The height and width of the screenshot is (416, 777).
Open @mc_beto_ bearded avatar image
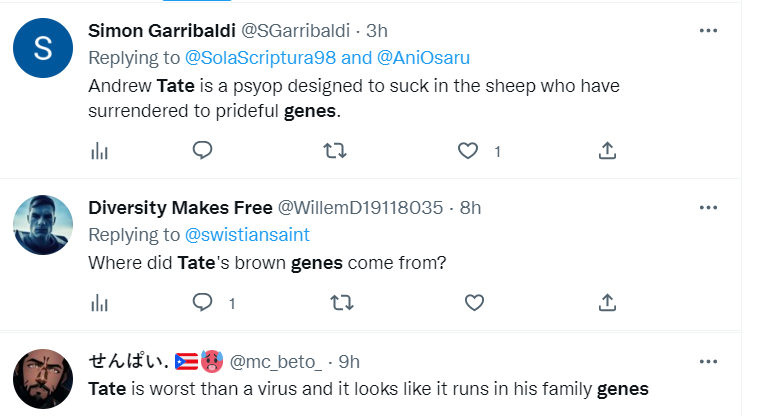[x=43, y=379]
